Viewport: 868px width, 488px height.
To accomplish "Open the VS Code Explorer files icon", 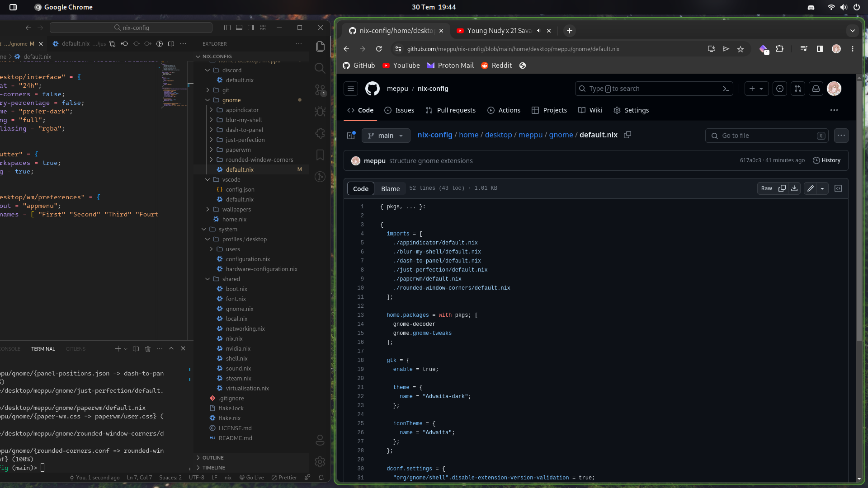I will click(x=320, y=46).
